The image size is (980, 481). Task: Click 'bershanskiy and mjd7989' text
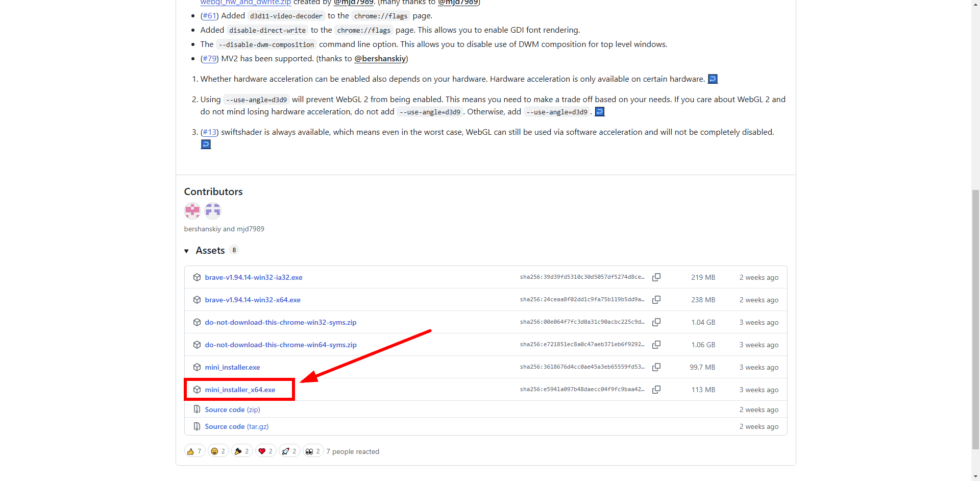pos(224,229)
